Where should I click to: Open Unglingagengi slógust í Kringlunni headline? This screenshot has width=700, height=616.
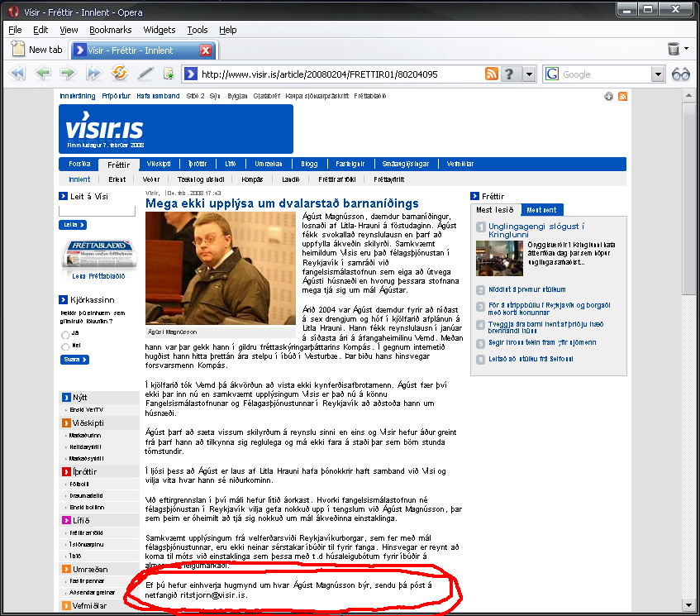(536, 231)
